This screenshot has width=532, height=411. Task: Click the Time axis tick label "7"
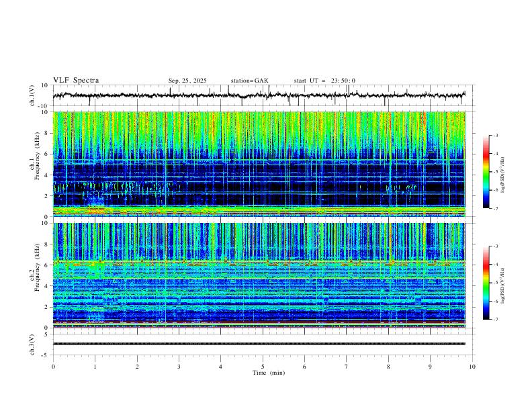tap(347, 367)
